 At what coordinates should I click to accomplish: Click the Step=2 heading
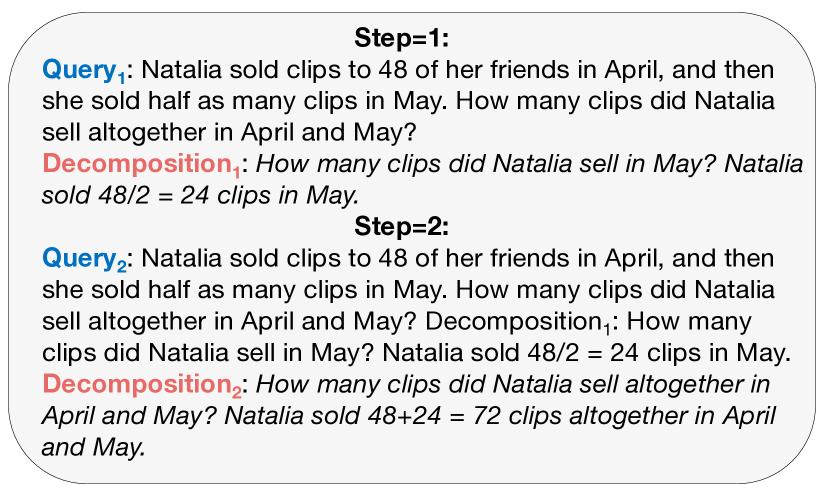[x=402, y=227]
